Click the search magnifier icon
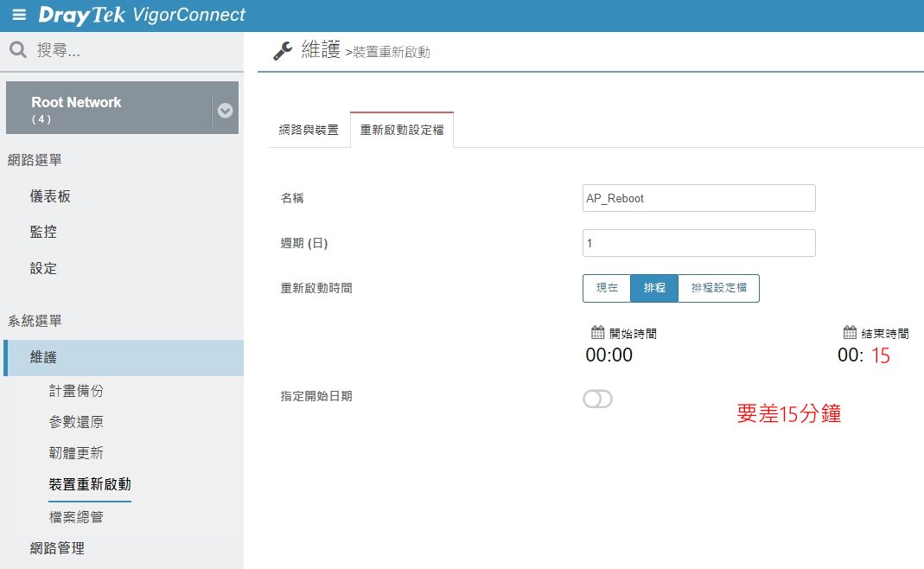This screenshot has width=924, height=569. click(x=18, y=50)
